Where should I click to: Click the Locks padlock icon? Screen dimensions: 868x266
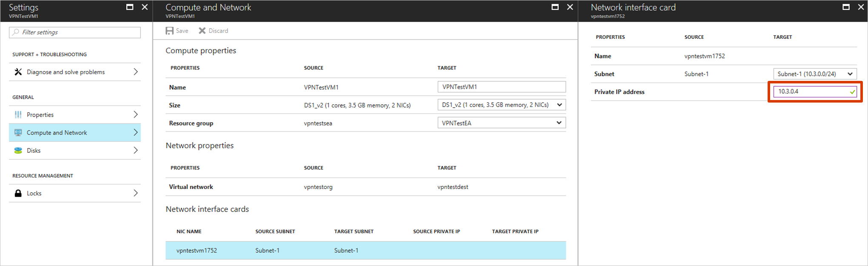click(x=18, y=193)
